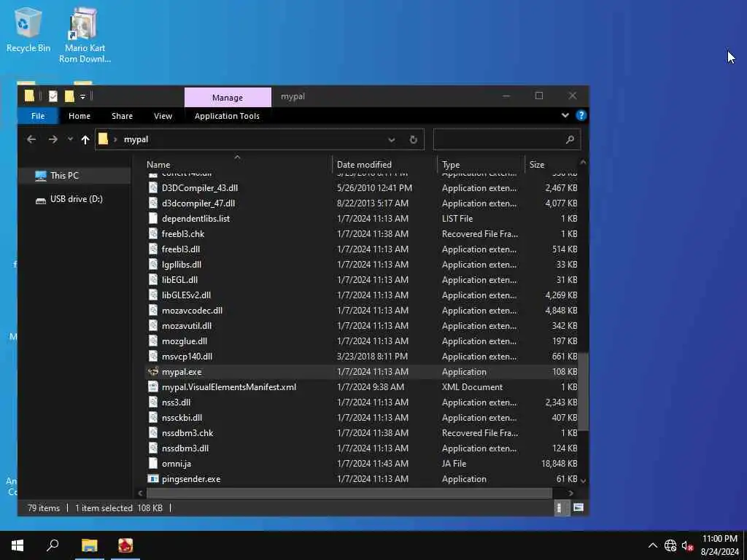Switch to the View ribbon tab
The width and height of the screenshot is (747, 560).
pyautogui.click(x=163, y=116)
